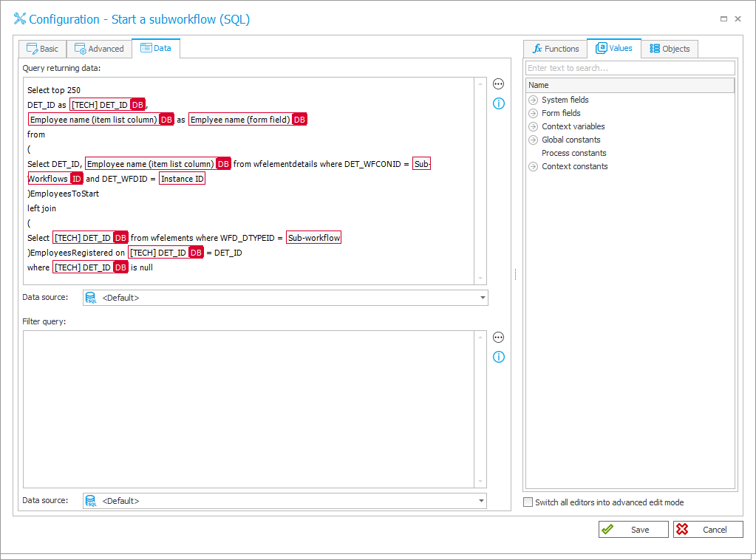756x560 pixels.
Task: Expand the Global constants tree item
Action: 532,140
